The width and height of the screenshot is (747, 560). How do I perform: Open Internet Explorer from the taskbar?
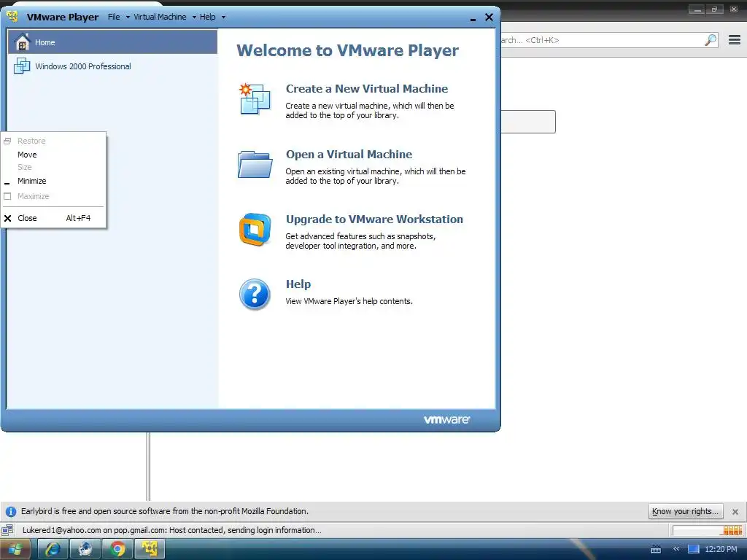(53, 549)
